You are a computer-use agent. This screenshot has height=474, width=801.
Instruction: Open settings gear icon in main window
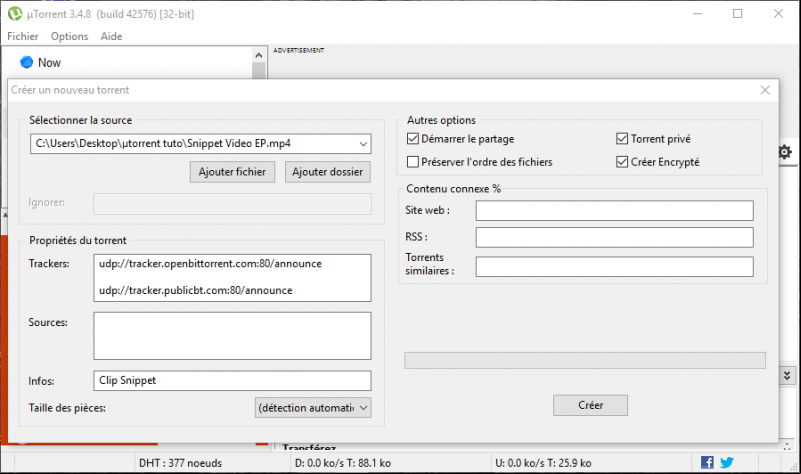pos(785,152)
